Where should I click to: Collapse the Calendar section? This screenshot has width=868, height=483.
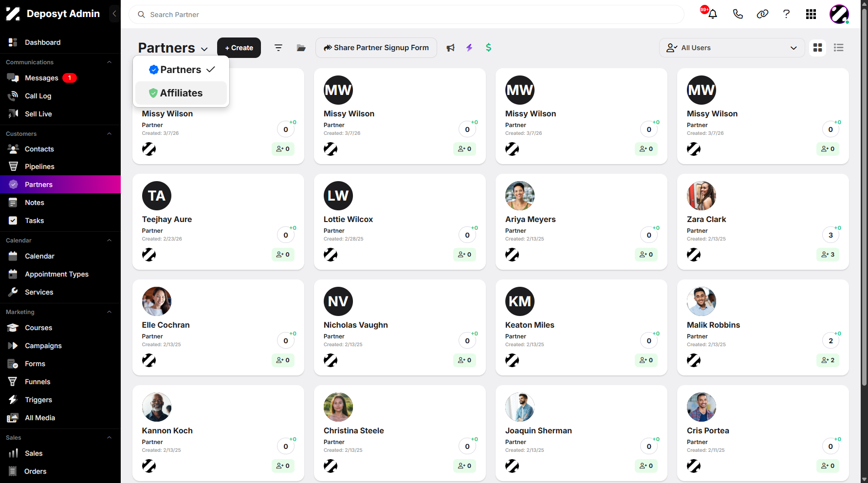coord(110,241)
